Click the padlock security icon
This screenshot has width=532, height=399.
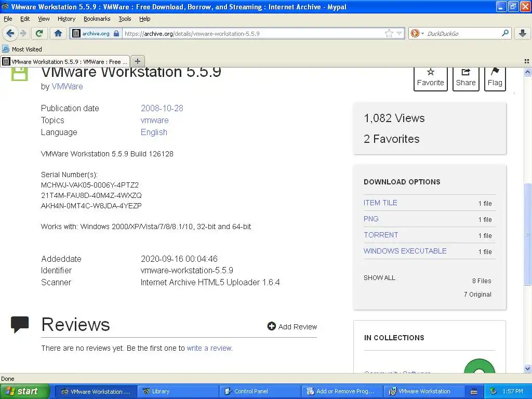[x=116, y=33]
